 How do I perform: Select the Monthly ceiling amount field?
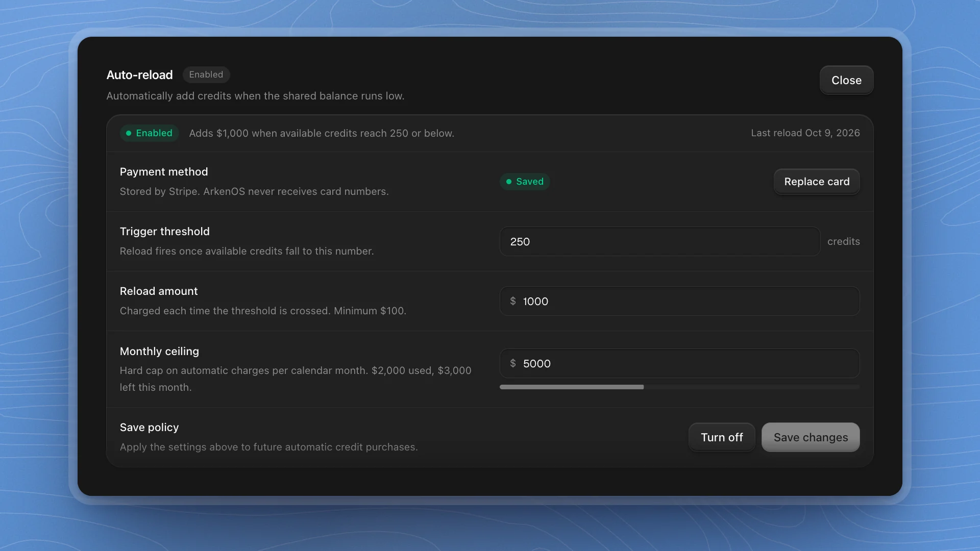pyautogui.click(x=679, y=363)
